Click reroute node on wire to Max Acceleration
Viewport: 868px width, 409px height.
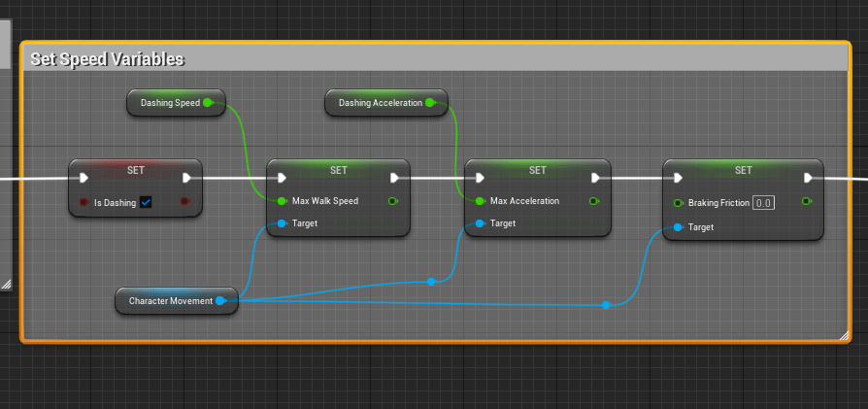tap(431, 282)
